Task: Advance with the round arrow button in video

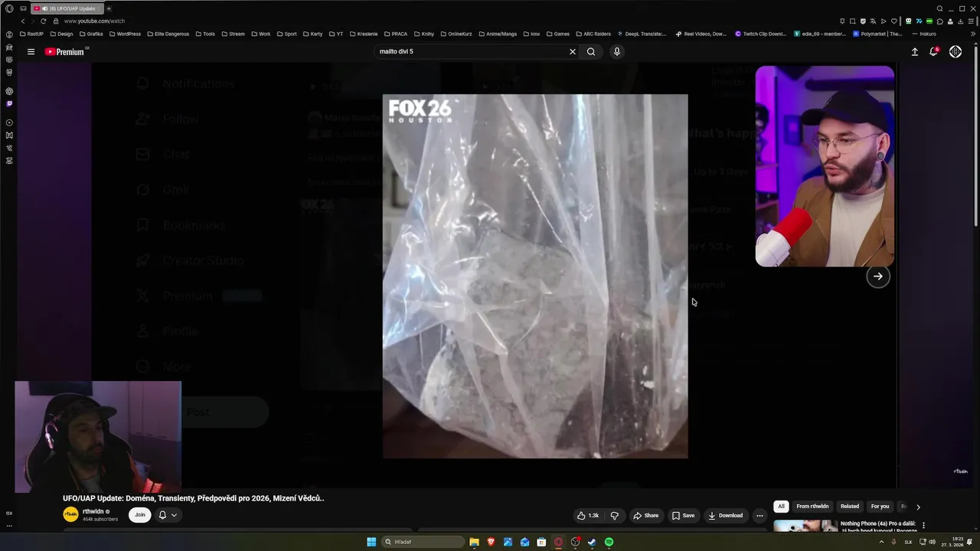Action: coord(878,276)
